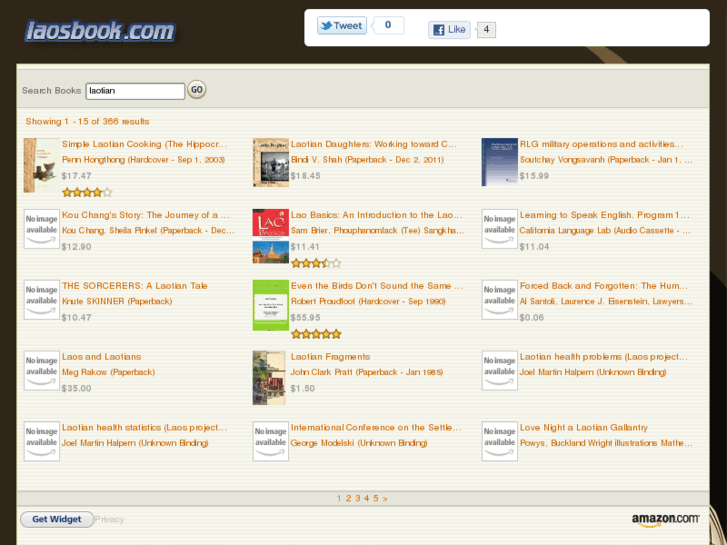Click THE SORCERERS no-image placeholder
Image resolution: width=727 pixels, height=545 pixels.
[x=42, y=300]
